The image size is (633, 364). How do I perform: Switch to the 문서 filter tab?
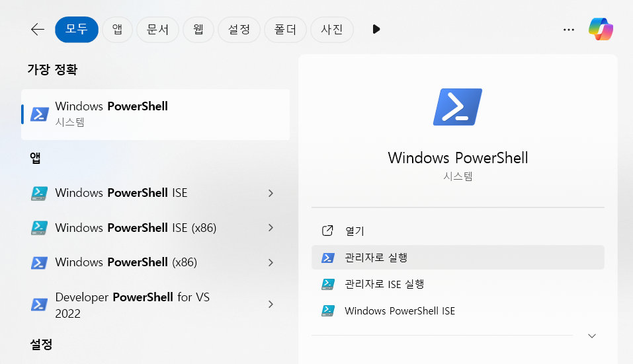[x=158, y=30]
